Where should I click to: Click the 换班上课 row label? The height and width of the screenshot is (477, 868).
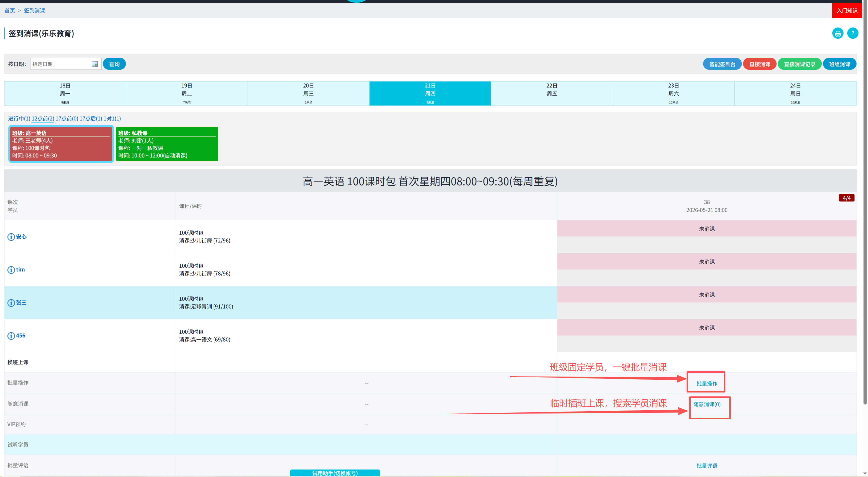click(x=18, y=362)
